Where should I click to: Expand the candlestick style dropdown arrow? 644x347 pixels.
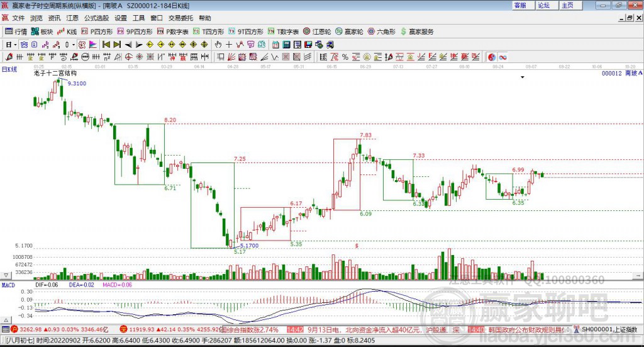point(74,45)
